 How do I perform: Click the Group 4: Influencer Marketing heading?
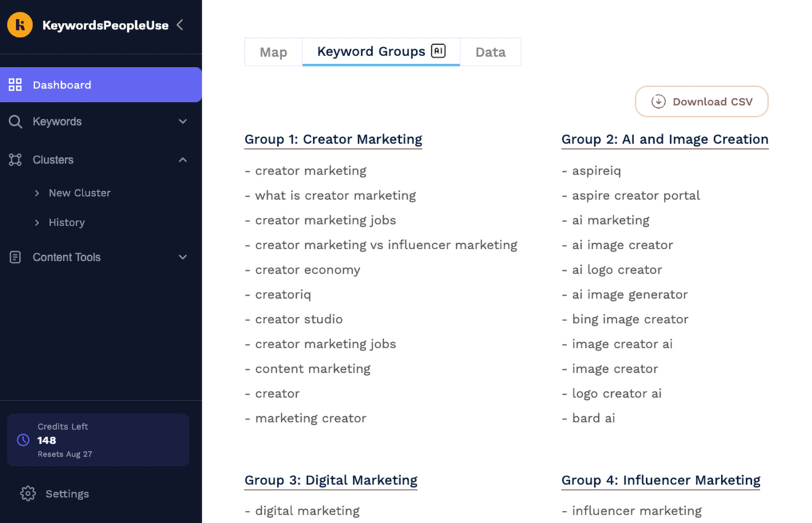click(x=661, y=480)
